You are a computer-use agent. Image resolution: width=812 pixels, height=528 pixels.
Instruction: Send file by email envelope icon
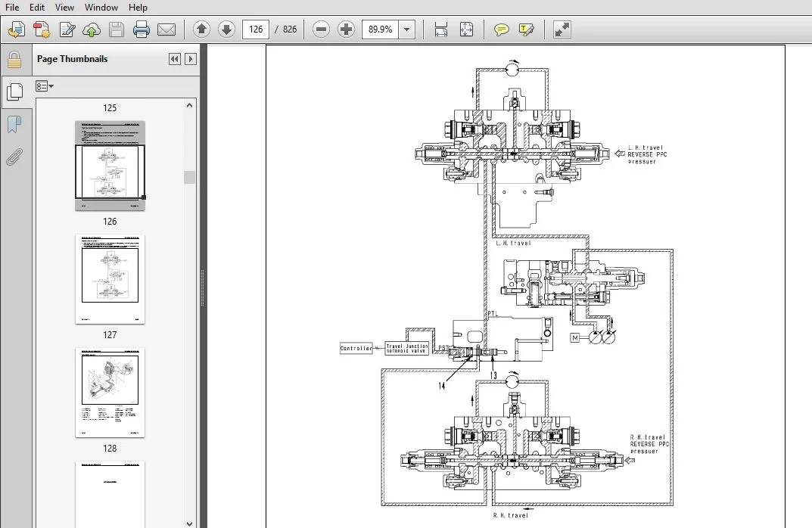(166, 30)
